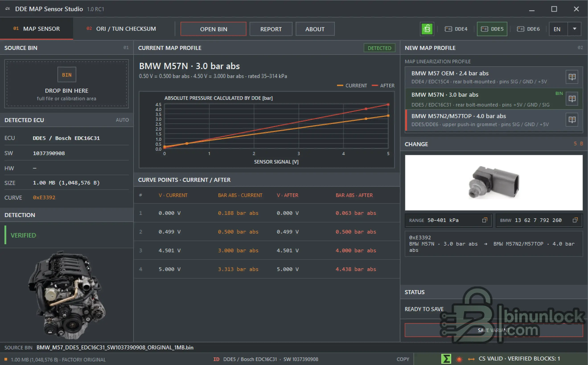The height and width of the screenshot is (365, 588).
Task: Click the "3.000 bar abs" cell
Action: point(238,250)
